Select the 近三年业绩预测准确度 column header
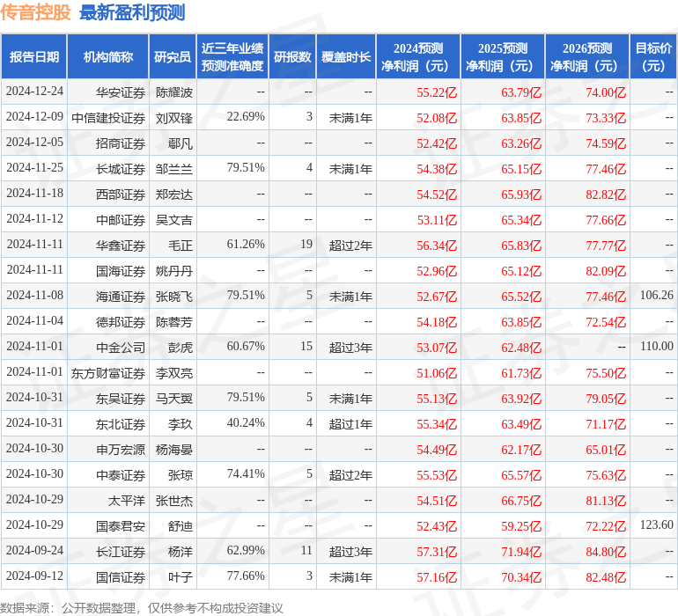 pyautogui.click(x=232, y=56)
